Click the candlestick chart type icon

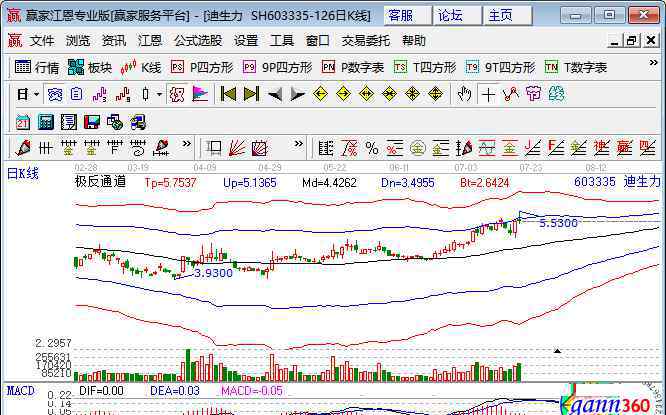146,94
